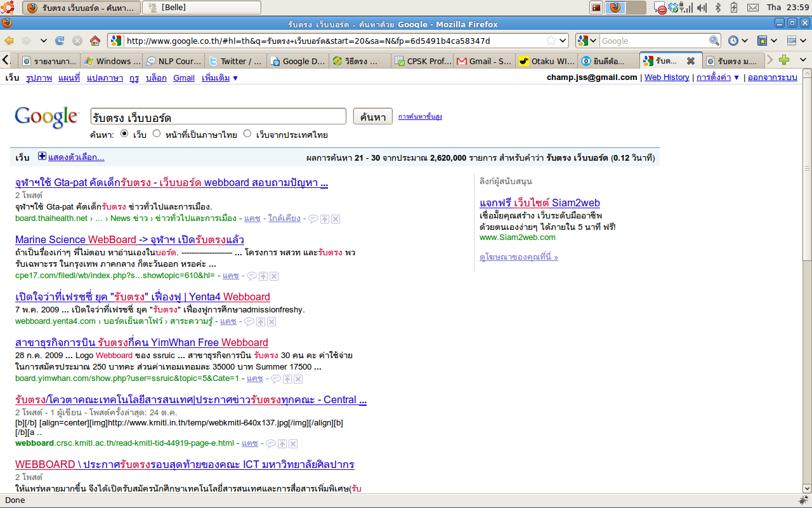Screen dimensions: 812x508
Task: Open the bookmarks star icon in the toolbar
Action: 763,41
